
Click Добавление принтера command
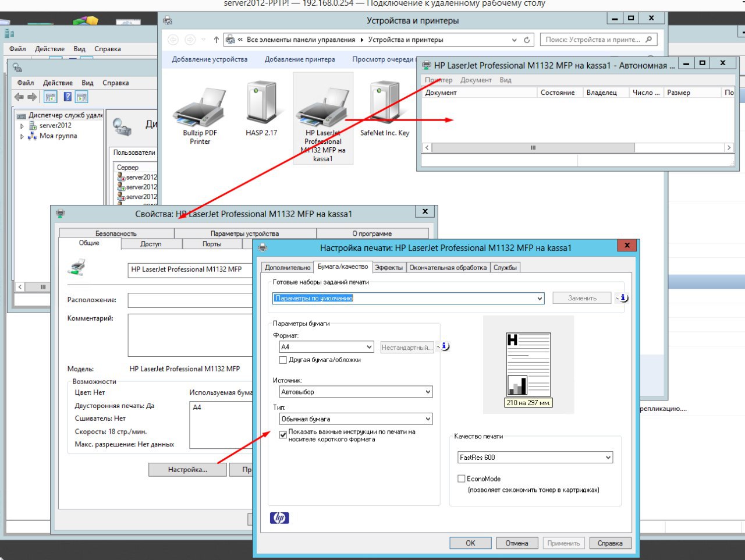300,59
